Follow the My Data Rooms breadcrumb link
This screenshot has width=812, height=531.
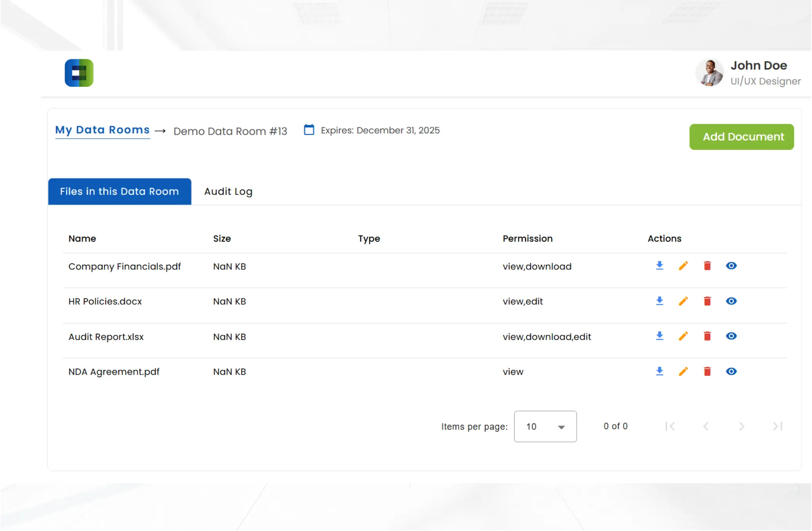[102, 130]
